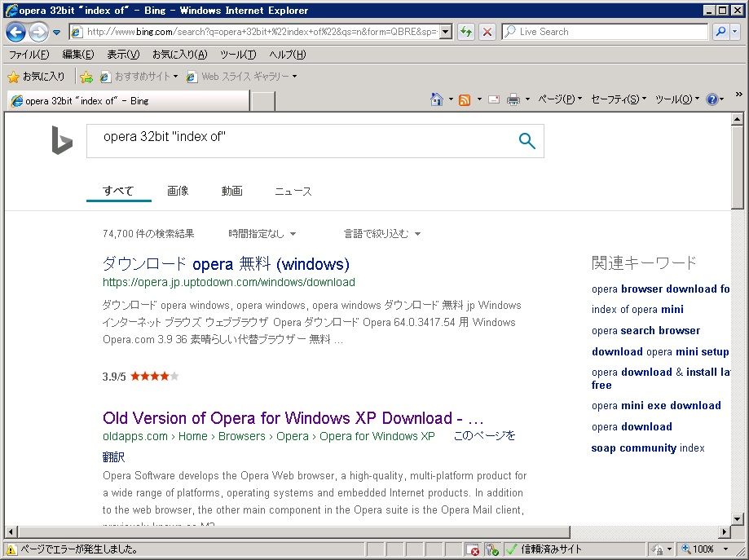
Task: Open the search provider dropdown arrow
Action: 734,32
